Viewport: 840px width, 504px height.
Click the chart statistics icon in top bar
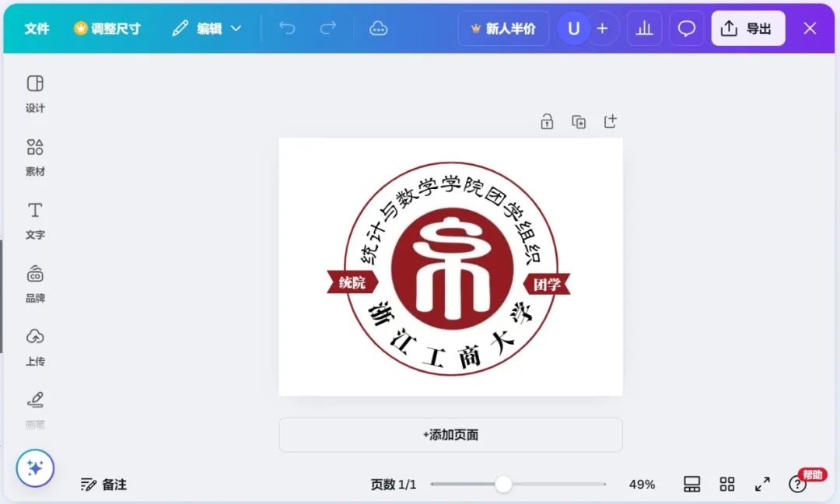(x=644, y=27)
